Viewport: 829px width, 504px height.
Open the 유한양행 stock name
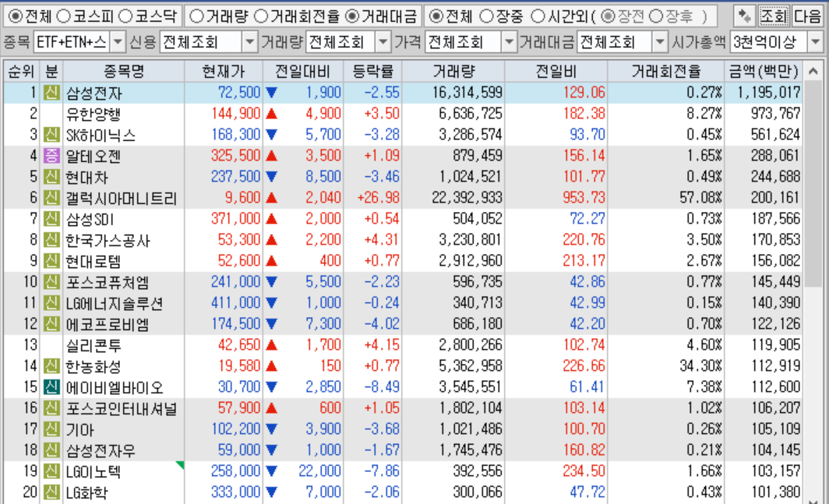click(x=93, y=115)
